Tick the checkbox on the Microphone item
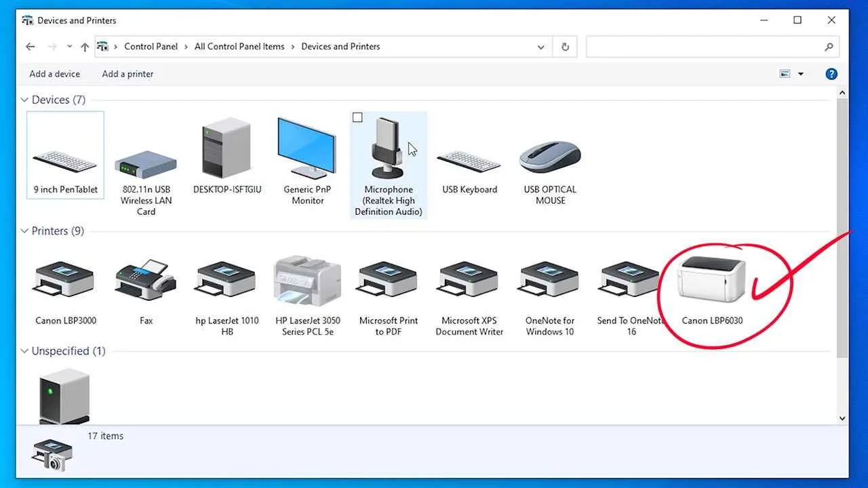868x488 pixels. point(357,117)
